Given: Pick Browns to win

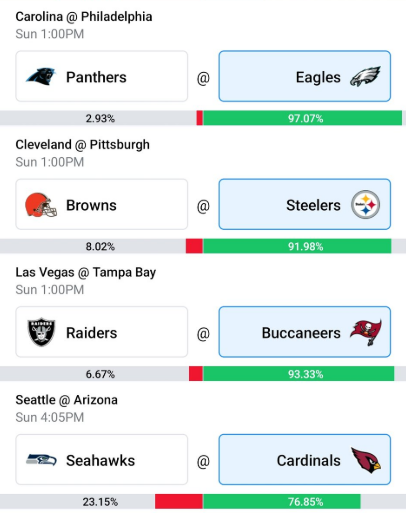Looking at the screenshot, I should pyautogui.click(x=102, y=204).
